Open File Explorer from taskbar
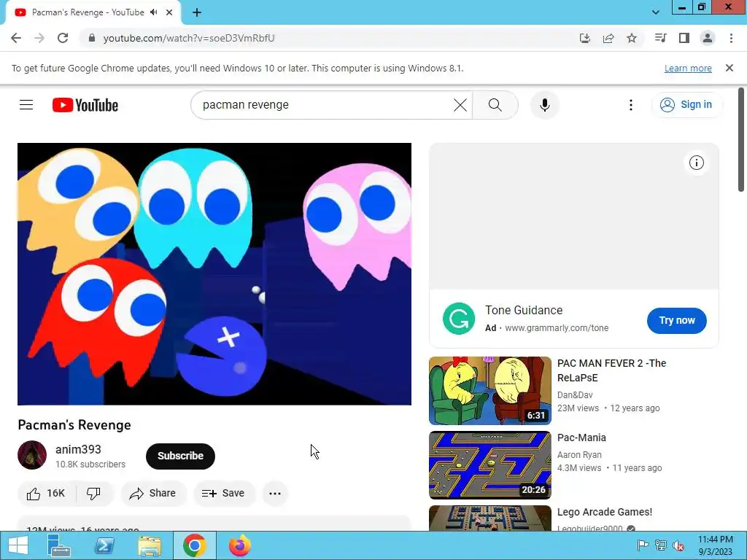 (x=150, y=545)
